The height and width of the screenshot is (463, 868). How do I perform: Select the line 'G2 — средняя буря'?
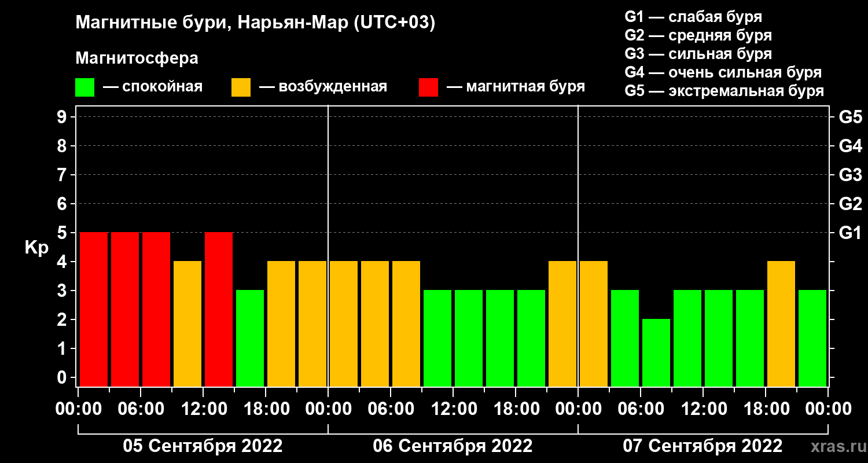coord(698,35)
